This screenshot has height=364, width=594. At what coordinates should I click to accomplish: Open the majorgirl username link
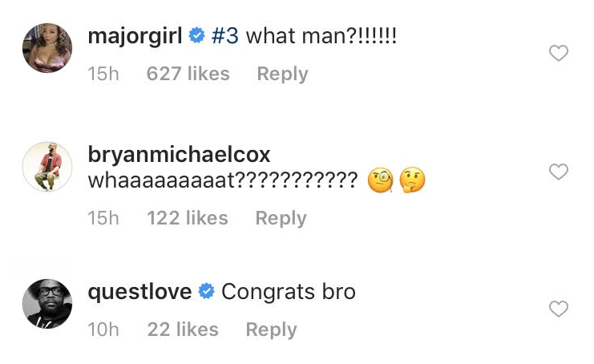(x=134, y=36)
